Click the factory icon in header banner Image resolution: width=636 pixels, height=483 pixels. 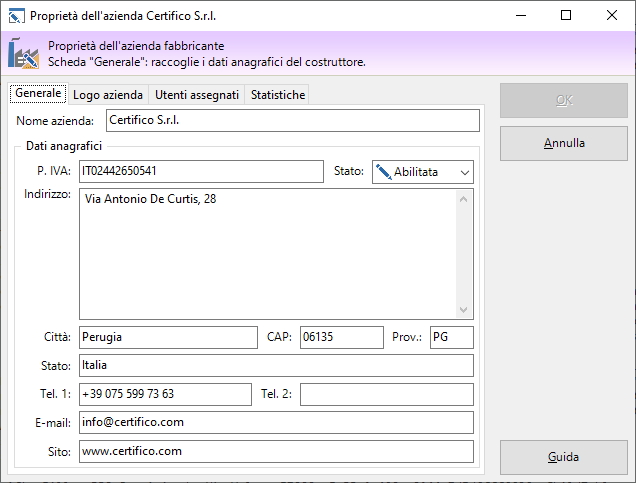point(23,54)
